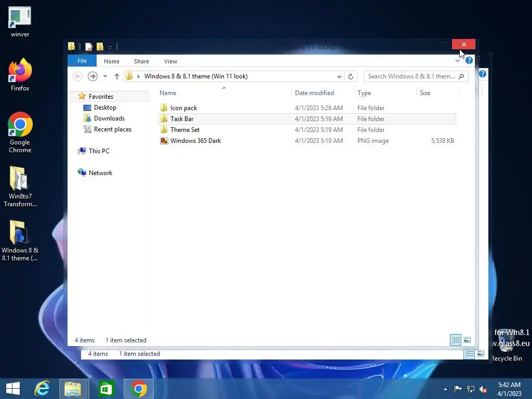Open Internet Explorer from taskbar
Image resolution: width=532 pixels, height=399 pixels.
click(42, 389)
